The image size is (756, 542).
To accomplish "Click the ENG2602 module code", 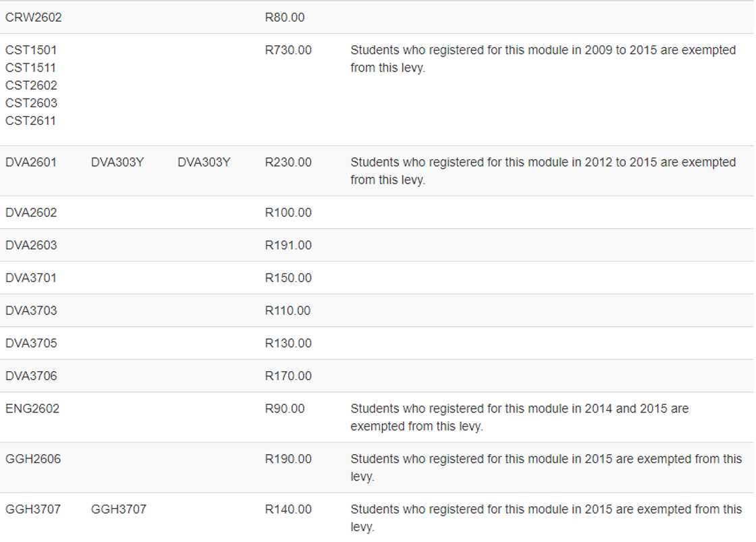I will click(32, 408).
